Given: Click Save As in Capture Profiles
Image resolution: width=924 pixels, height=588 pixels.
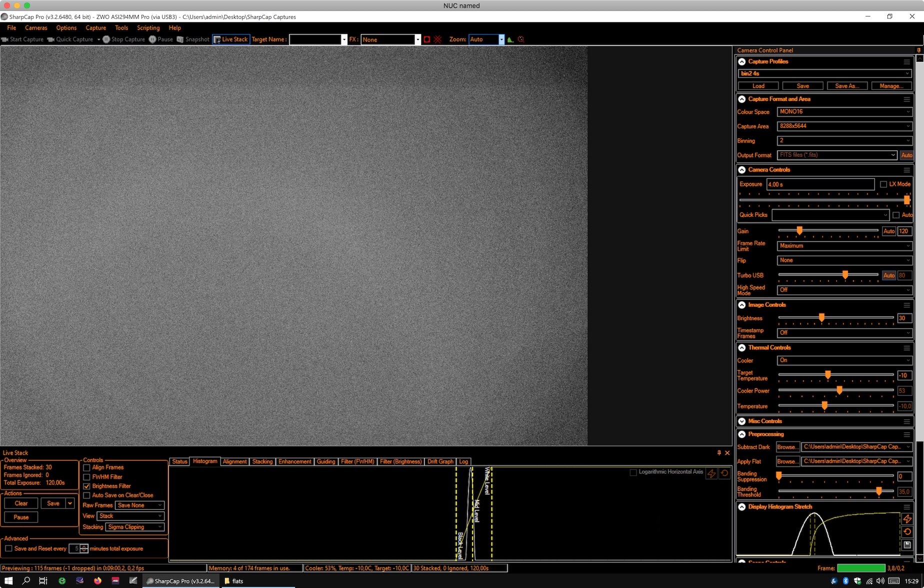Looking at the screenshot, I should point(847,86).
